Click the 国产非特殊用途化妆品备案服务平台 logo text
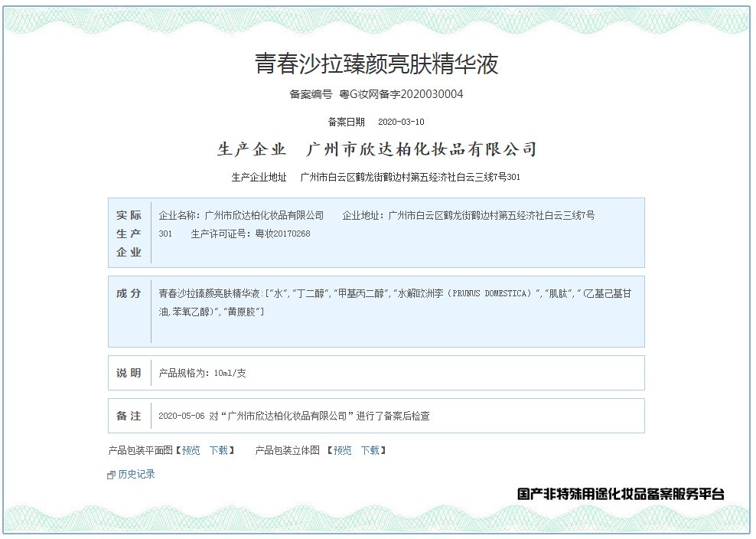 point(621,494)
